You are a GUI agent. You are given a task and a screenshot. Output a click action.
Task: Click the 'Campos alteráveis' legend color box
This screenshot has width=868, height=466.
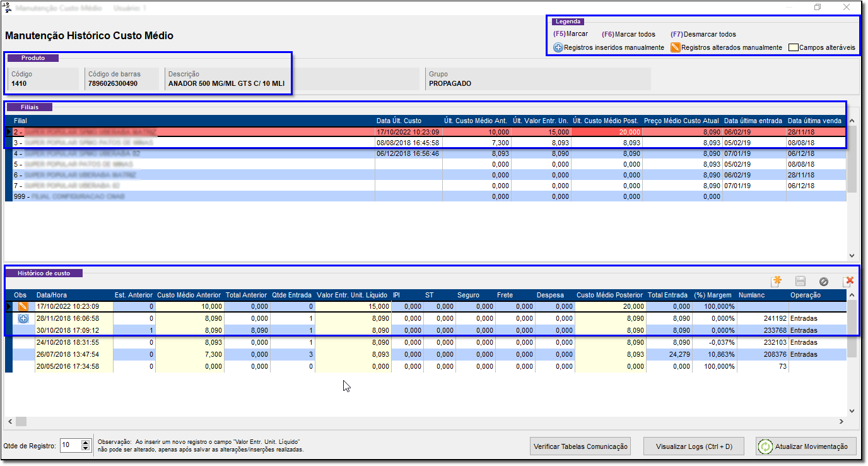pos(794,47)
